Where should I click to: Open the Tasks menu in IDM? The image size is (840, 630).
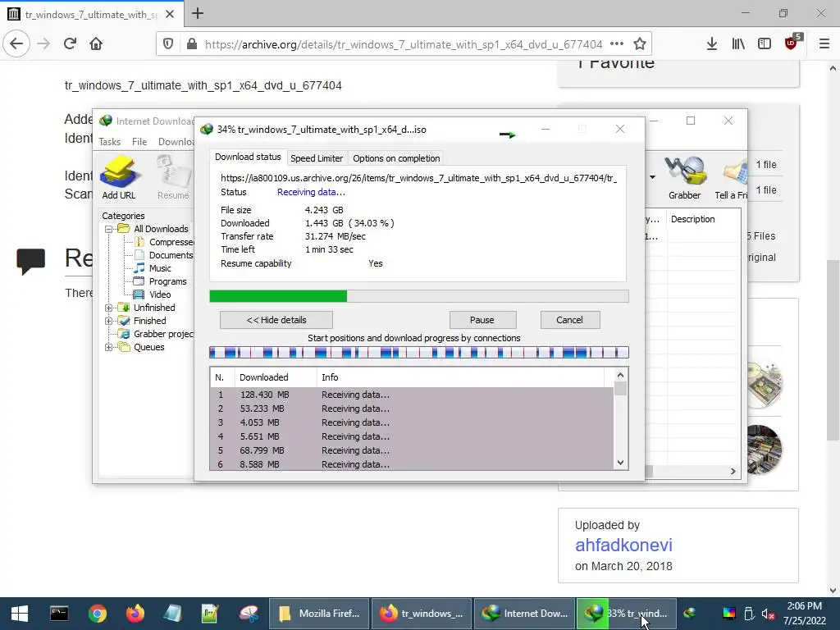(110, 141)
